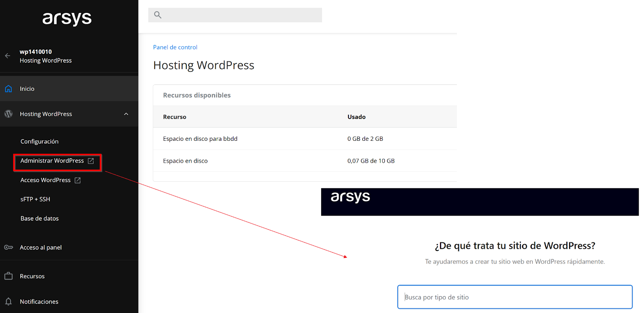Screen dimensions: 644x313
Task: Focus the top search field
Action: (x=235, y=15)
